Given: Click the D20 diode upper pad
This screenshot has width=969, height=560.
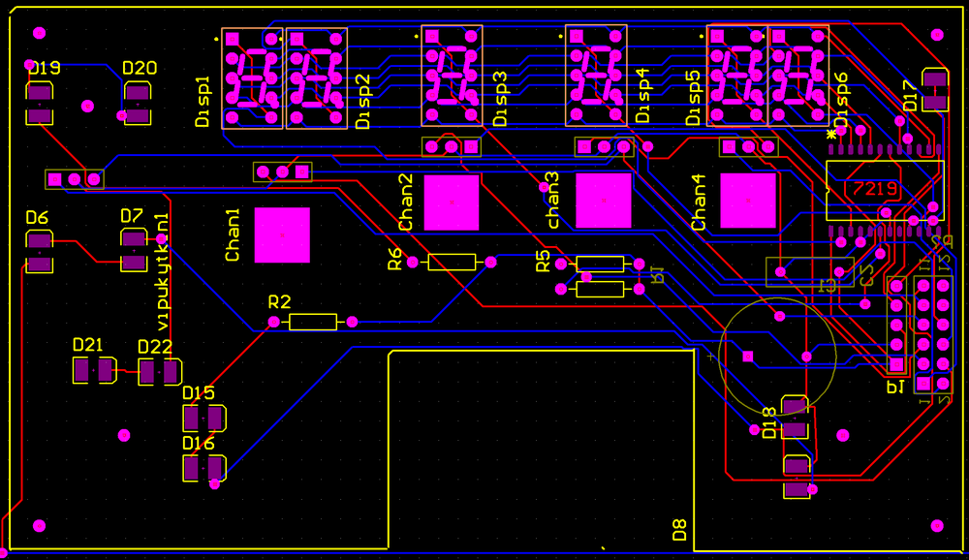Looking at the screenshot, I should [x=138, y=93].
